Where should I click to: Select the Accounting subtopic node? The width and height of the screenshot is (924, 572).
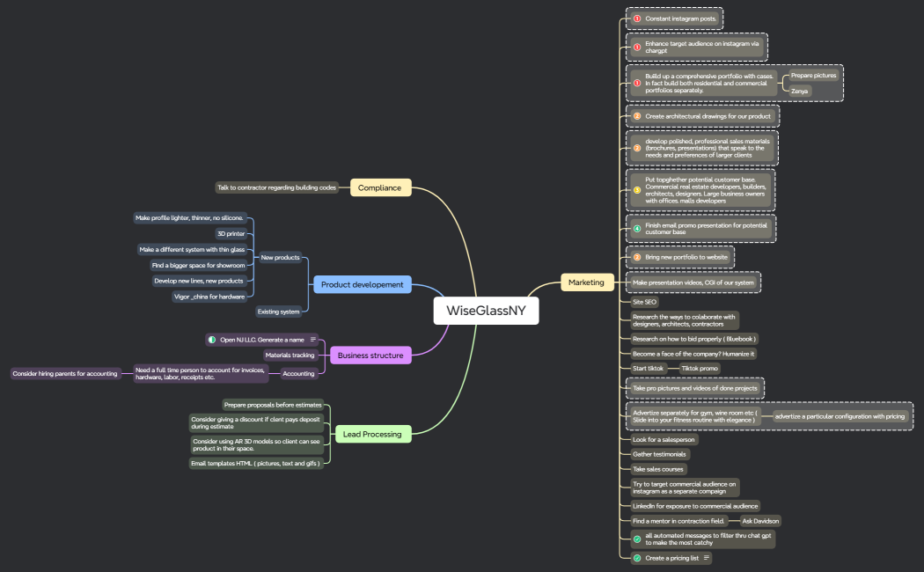[298, 373]
